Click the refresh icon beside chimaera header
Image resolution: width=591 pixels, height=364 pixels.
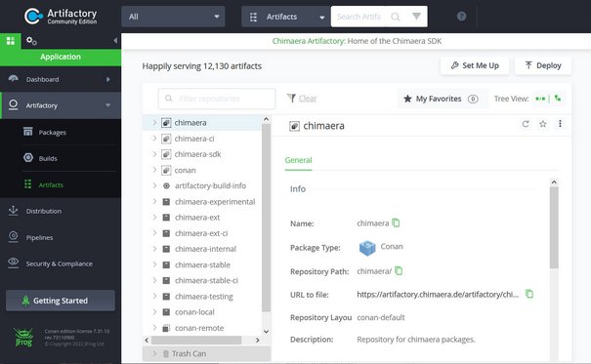coord(526,124)
